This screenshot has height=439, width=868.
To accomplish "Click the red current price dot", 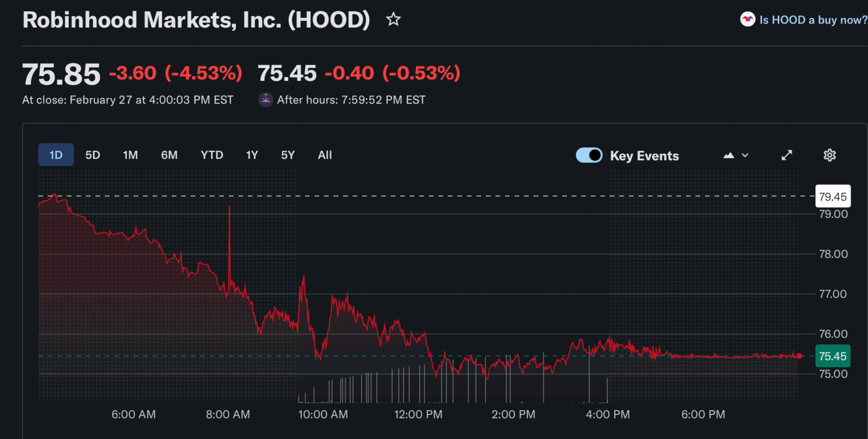I will click(799, 356).
